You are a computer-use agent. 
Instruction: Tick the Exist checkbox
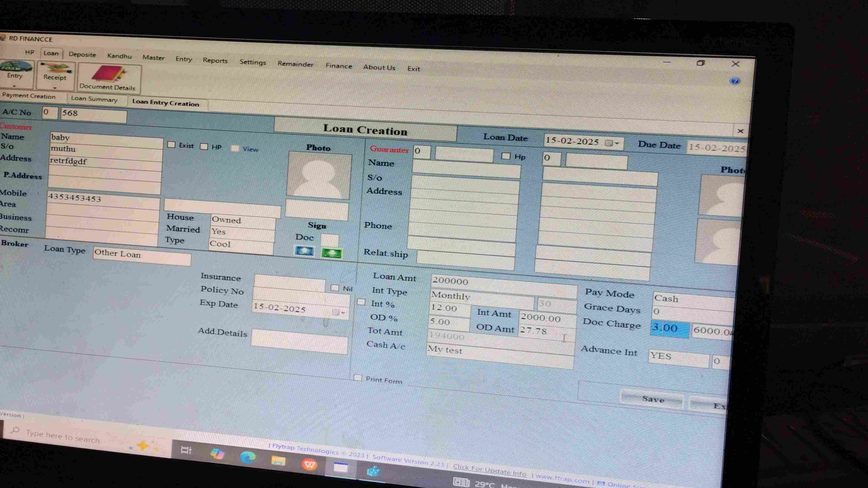(171, 145)
